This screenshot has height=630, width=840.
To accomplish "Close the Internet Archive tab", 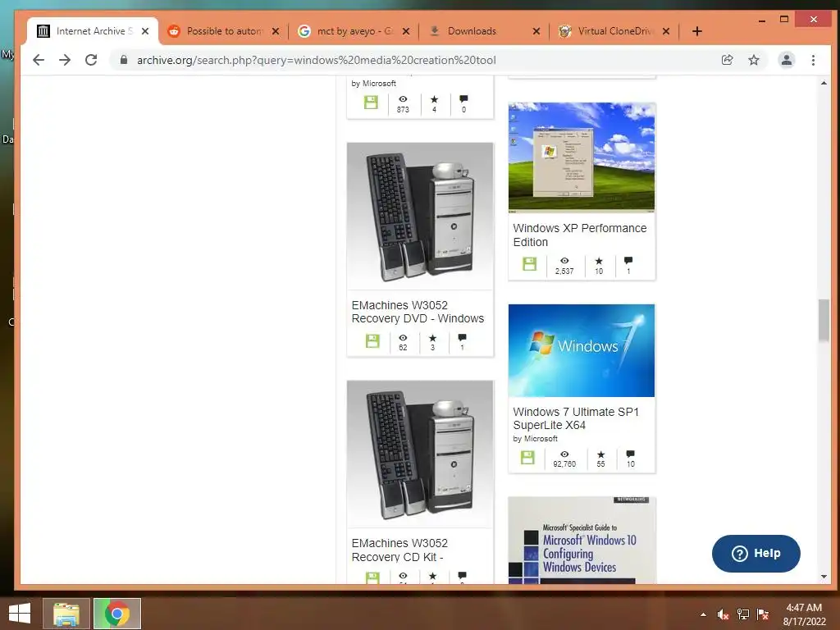I will (145, 31).
